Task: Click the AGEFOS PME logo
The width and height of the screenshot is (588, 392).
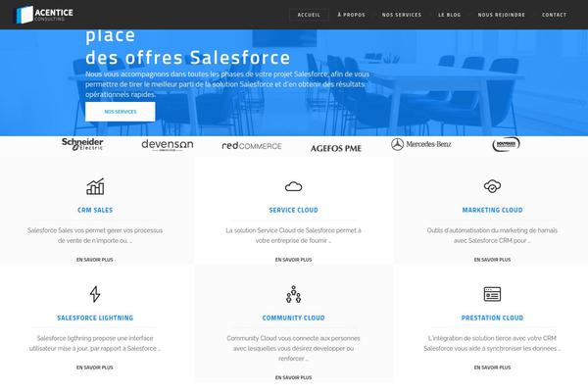Action: point(336,148)
